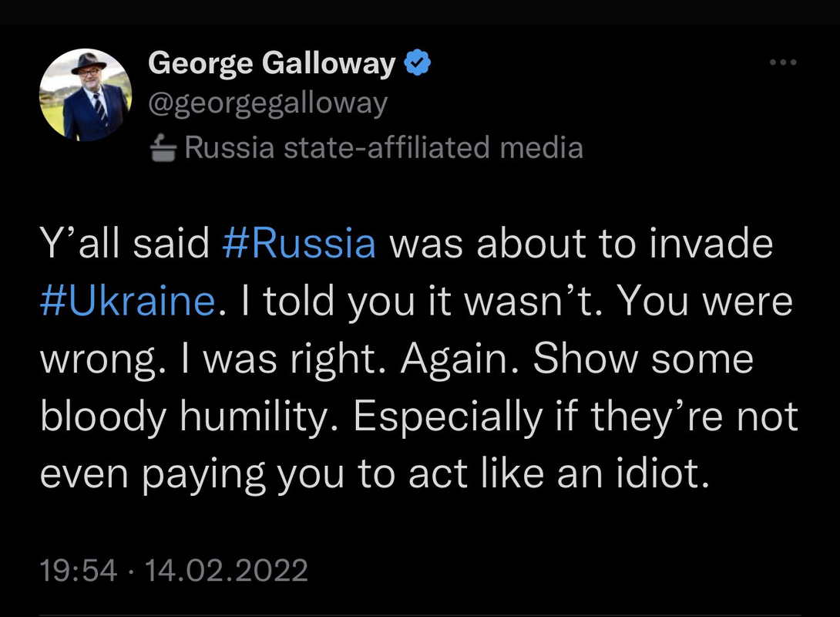This screenshot has width=840, height=617.
Task: Click the state-affiliated media podium icon
Action: (x=163, y=146)
